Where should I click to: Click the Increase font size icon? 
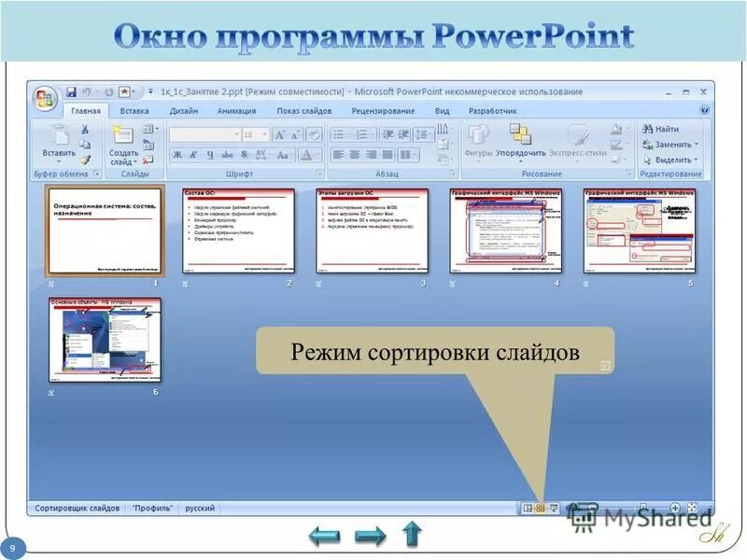(279, 134)
